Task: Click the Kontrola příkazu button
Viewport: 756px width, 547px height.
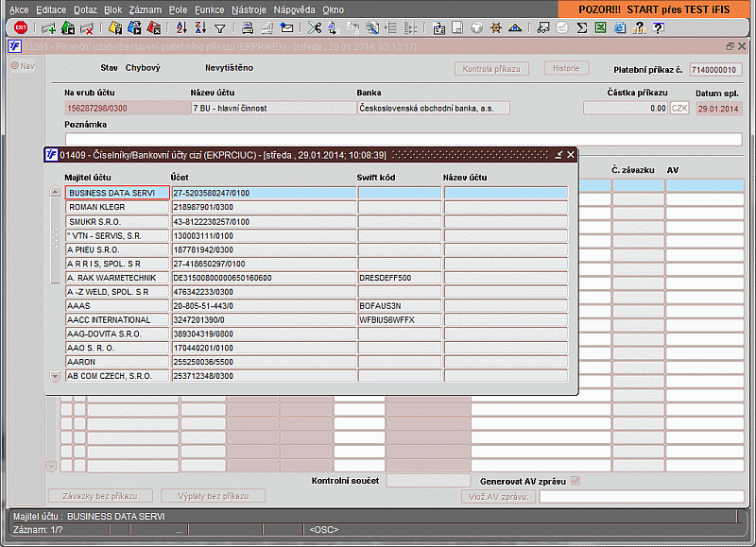Action: coord(491,69)
